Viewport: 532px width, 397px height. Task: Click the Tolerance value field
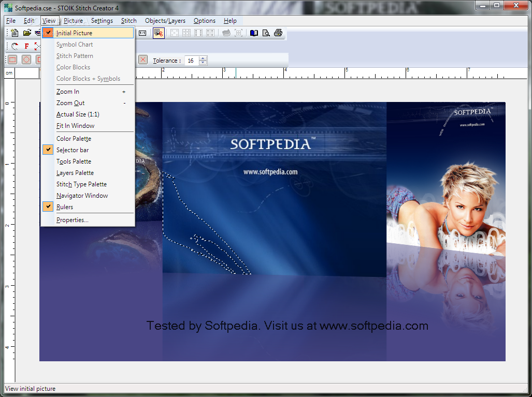192,61
